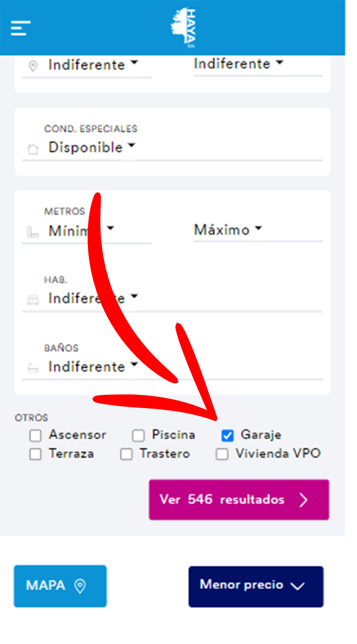This screenshot has height=644, width=357.
Task: Click the bed icon under Hab.
Action: tap(33, 299)
